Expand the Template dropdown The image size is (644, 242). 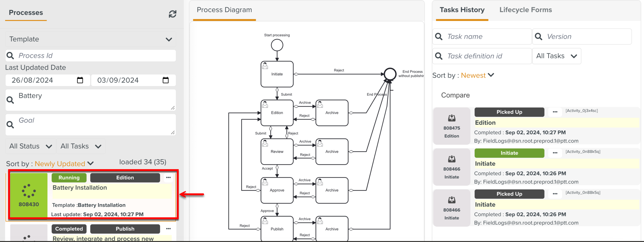click(169, 39)
